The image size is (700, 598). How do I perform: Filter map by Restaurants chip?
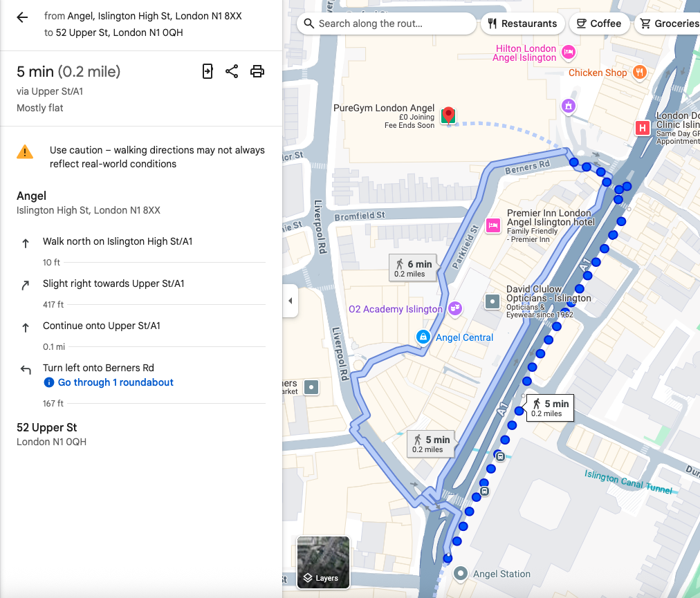[x=523, y=24]
